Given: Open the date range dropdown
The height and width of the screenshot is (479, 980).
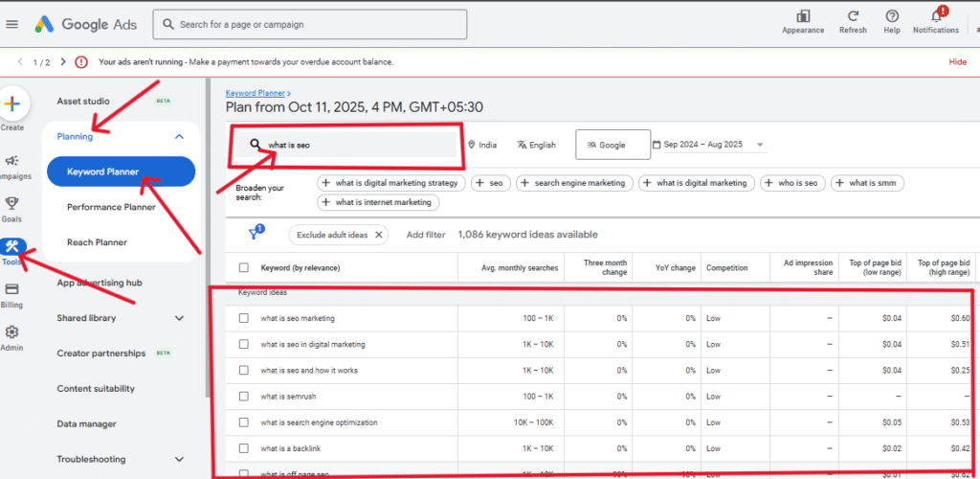Looking at the screenshot, I should point(709,145).
